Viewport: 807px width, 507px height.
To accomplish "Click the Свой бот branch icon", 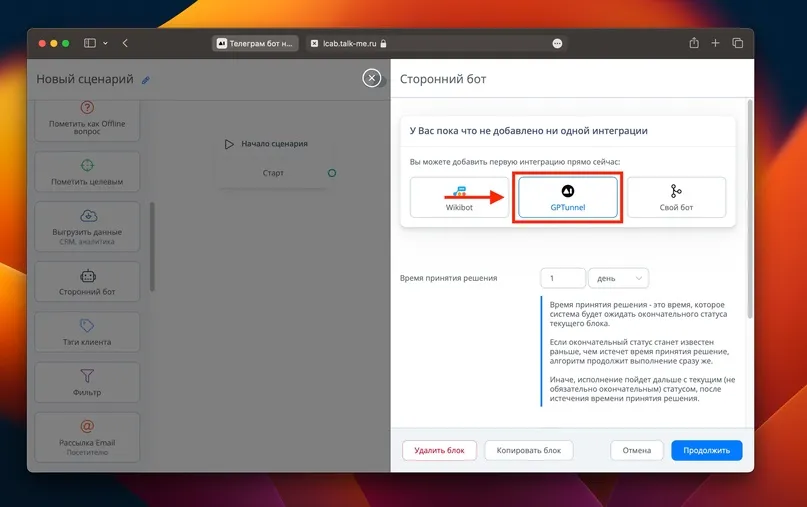I will 676,191.
